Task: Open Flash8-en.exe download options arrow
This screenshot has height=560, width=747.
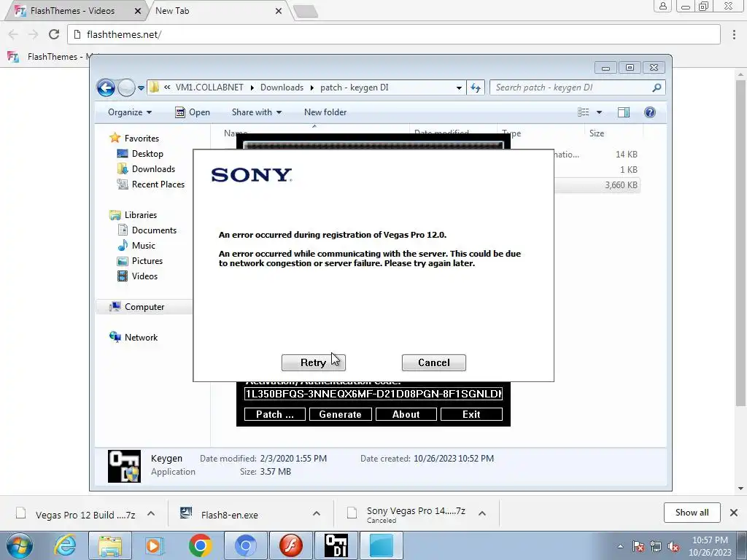Action: point(317,514)
